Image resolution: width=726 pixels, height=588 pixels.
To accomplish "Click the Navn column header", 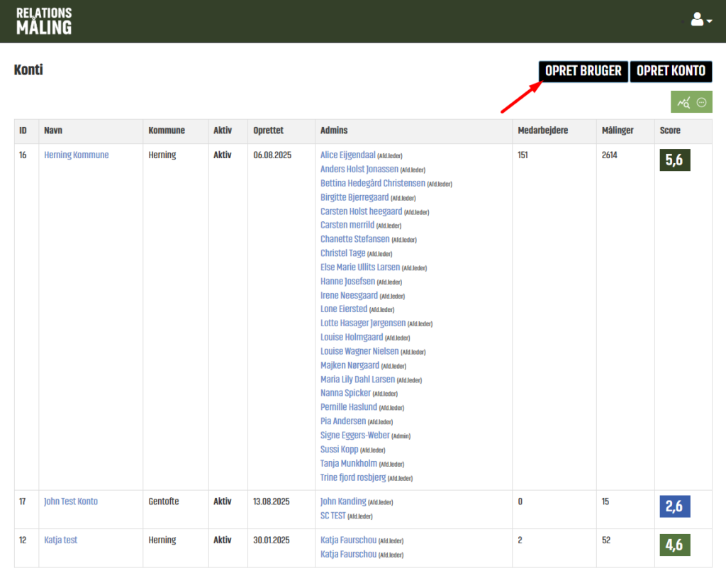I will [x=53, y=131].
